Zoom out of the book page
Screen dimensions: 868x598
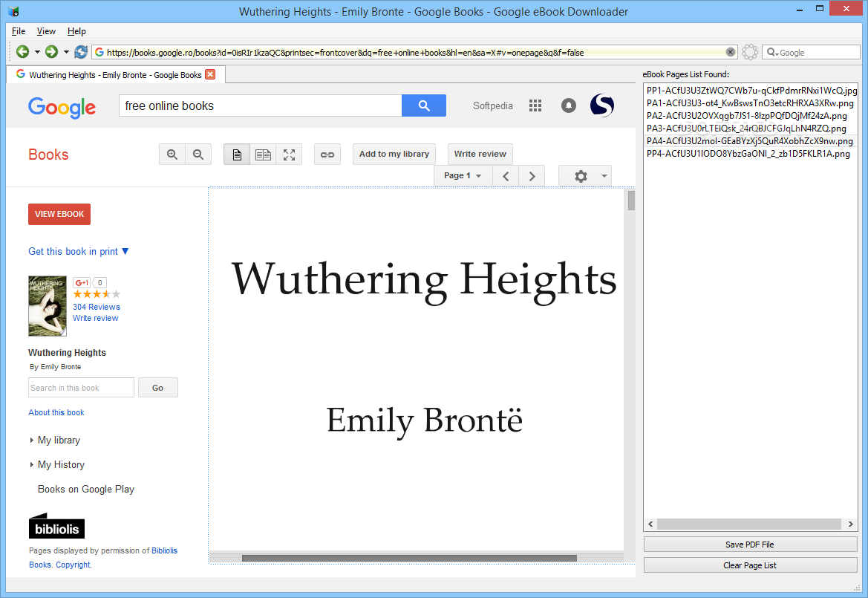[198, 155]
